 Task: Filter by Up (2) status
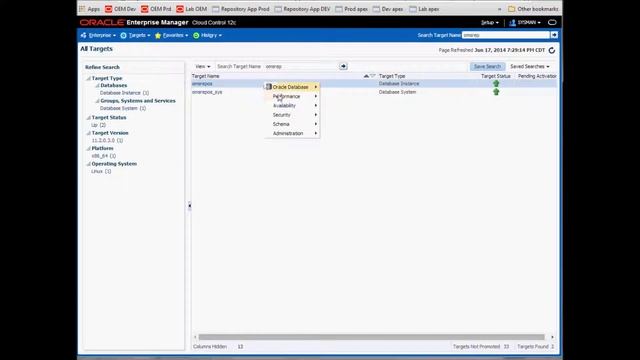98,125
